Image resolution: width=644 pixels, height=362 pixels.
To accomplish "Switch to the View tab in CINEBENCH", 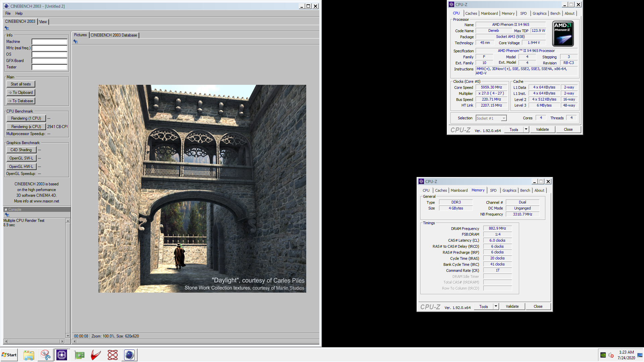I will (x=43, y=22).
